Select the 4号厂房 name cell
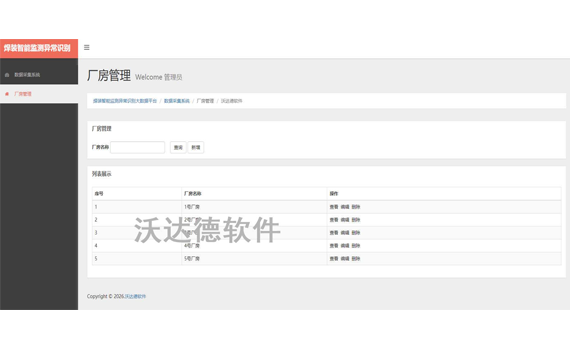Image resolution: width=570 pixels, height=360 pixels. [254, 246]
